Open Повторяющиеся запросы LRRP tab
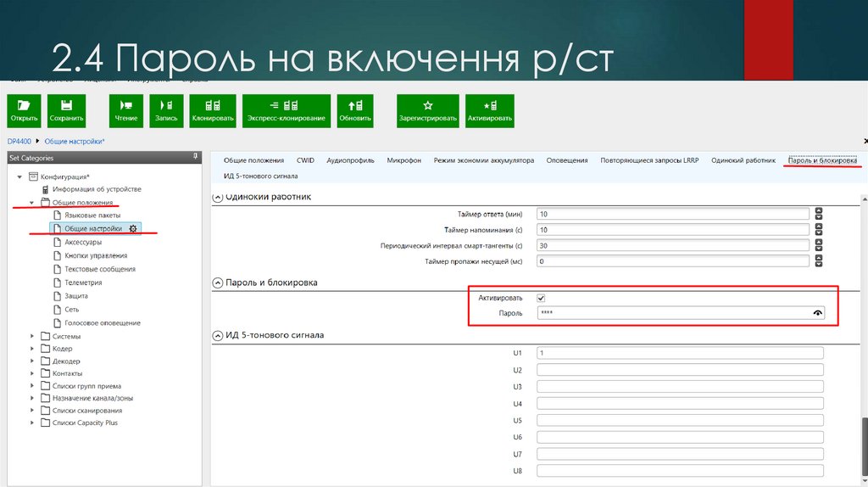Screen dimensions: 868x487 [x=649, y=160]
